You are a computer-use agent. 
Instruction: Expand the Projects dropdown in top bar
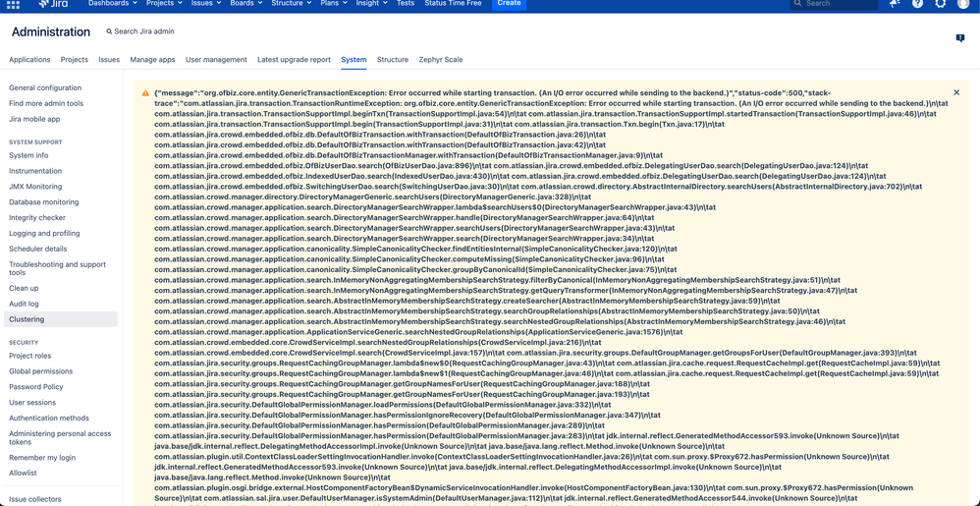click(164, 3)
